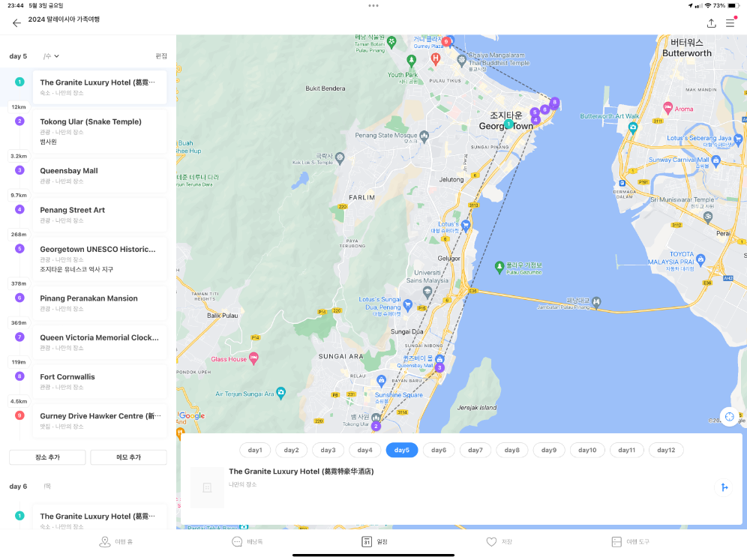Select the highlighted day5 tab
This screenshot has height=560, width=747.
tap(401, 450)
